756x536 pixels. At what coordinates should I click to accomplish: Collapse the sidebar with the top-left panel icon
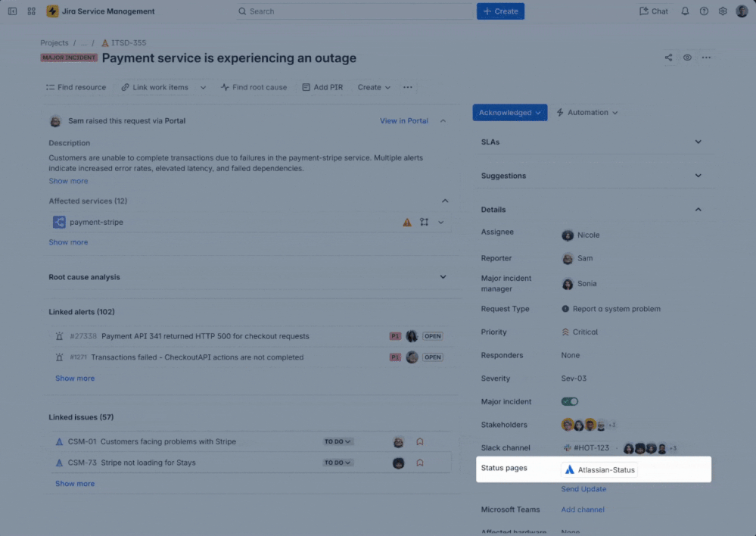click(12, 11)
